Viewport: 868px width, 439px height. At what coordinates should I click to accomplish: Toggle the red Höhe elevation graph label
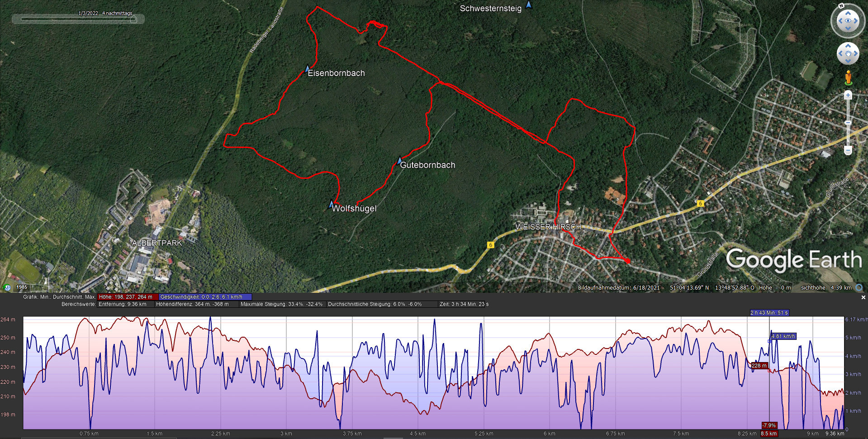pyautogui.click(x=128, y=297)
